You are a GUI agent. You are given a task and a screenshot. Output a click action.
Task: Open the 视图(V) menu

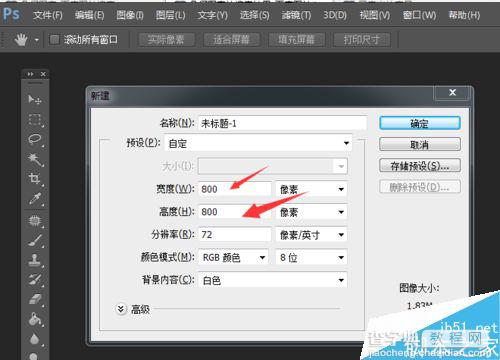click(375, 15)
